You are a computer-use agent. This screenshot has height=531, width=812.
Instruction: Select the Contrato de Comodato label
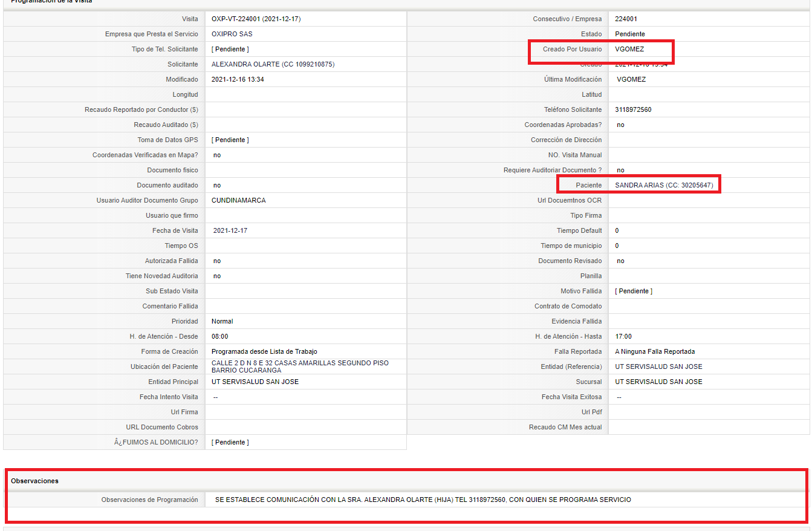568,306
